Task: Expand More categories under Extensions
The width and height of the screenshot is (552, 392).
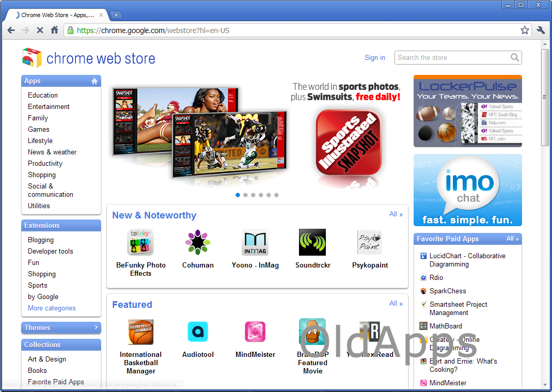Action: coord(52,308)
